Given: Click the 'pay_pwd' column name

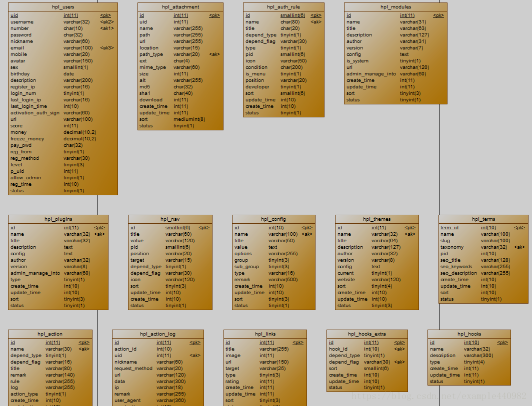Looking at the screenshot, I should [x=21, y=145].
